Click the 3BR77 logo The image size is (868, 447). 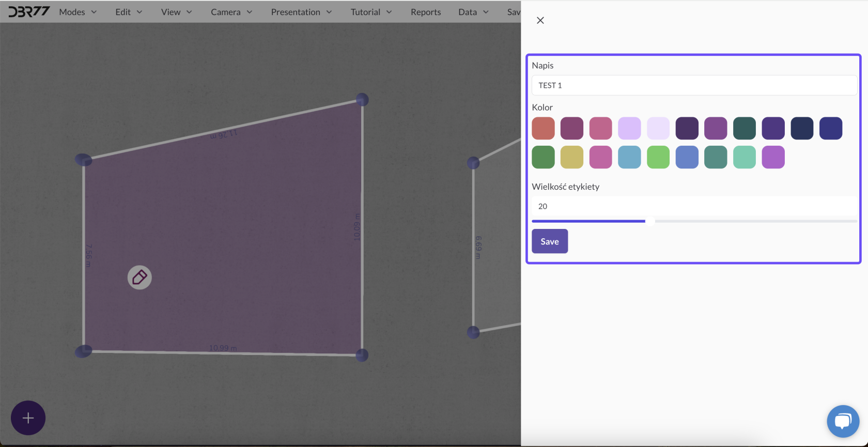(28, 11)
